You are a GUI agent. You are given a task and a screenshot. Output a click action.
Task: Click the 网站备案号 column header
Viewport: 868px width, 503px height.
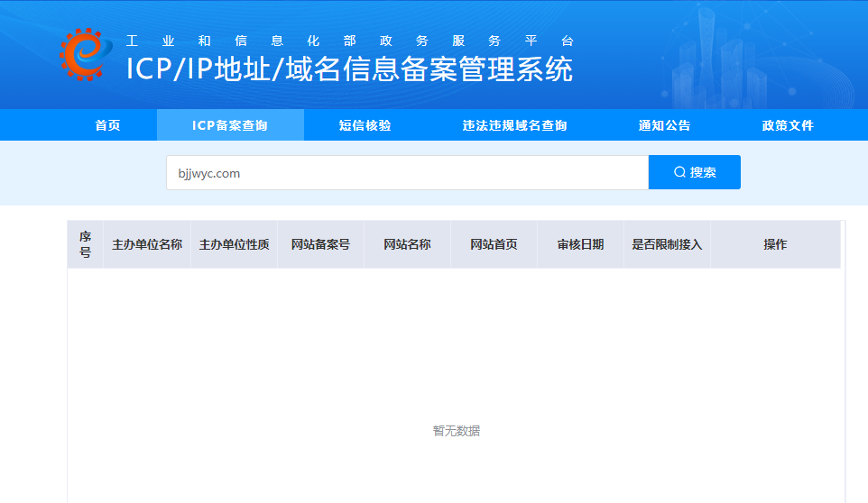(x=320, y=244)
